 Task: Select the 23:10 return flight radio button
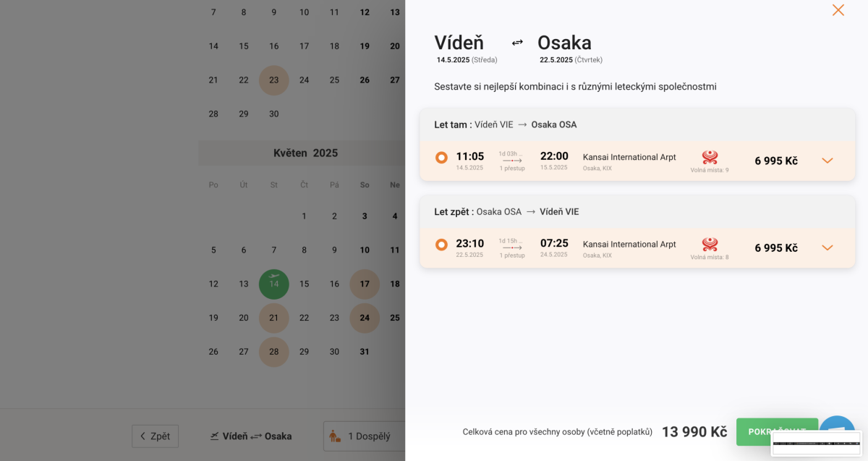click(441, 245)
